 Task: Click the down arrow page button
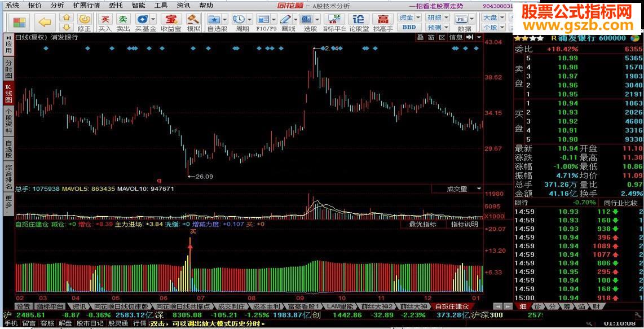pos(67,28)
